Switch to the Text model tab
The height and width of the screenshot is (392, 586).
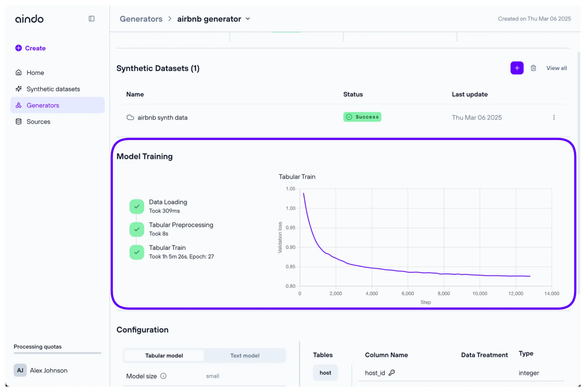[x=245, y=355]
